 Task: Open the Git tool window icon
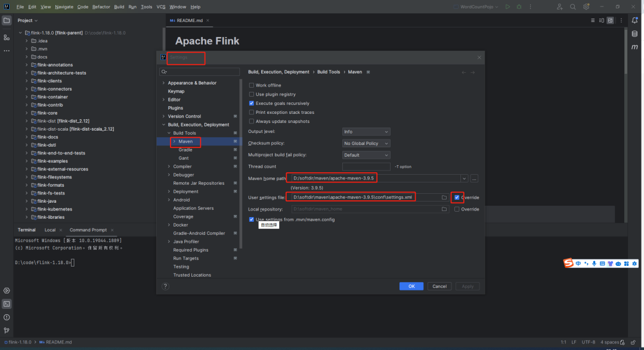pyautogui.click(x=7, y=330)
